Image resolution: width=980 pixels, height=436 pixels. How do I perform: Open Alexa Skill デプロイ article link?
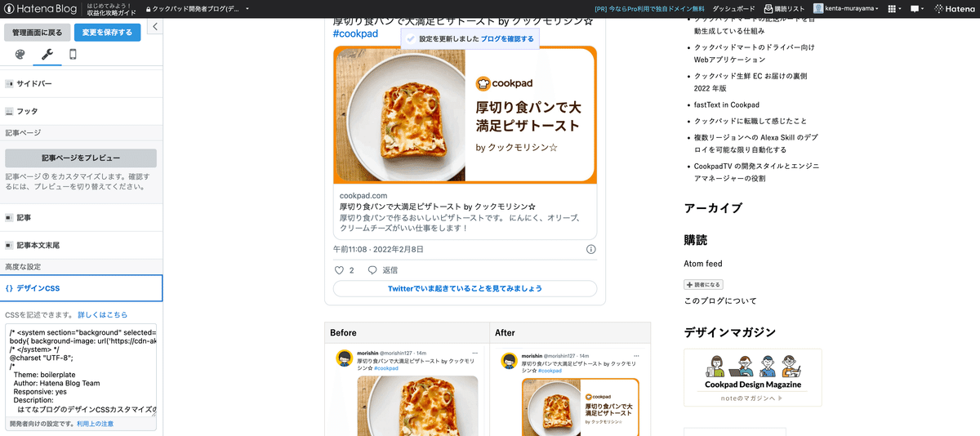coord(757,143)
